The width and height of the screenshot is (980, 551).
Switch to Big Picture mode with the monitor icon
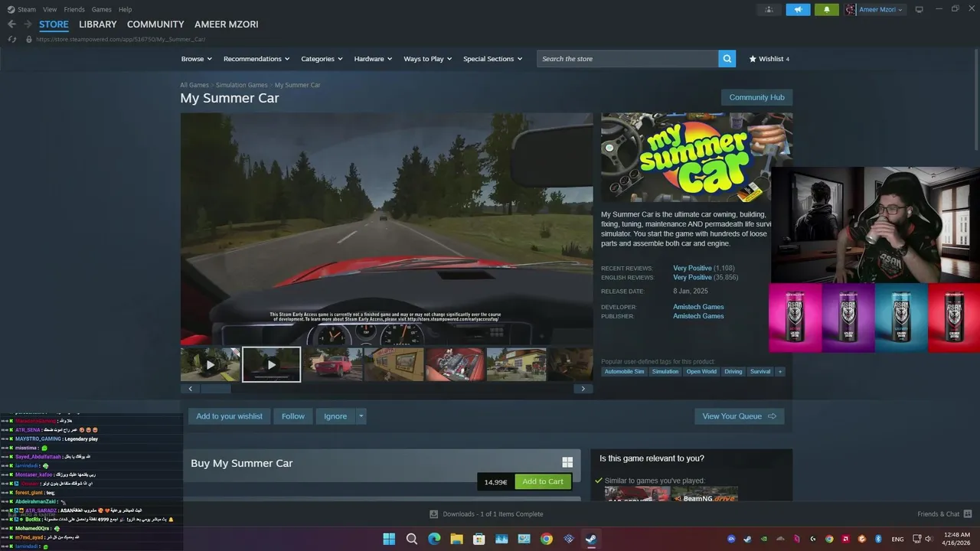pos(920,9)
